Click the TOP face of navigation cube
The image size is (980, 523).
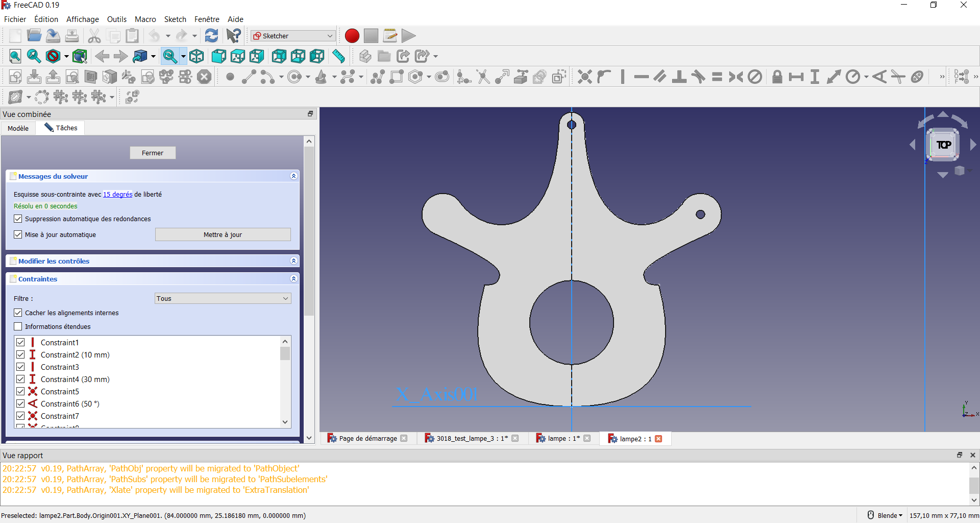[943, 145]
